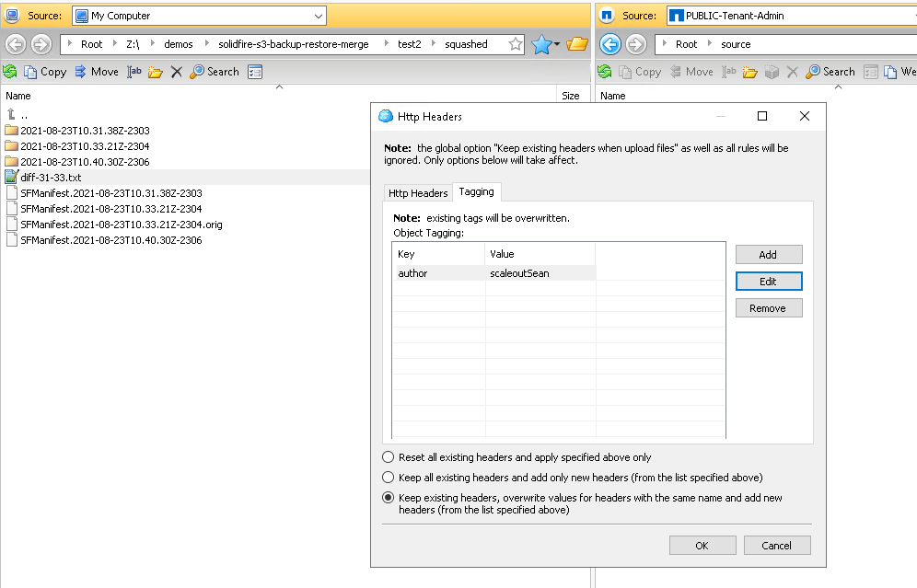Select Reset all existing headers option
This screenshot has width=917, height=588.
point(517,457)
